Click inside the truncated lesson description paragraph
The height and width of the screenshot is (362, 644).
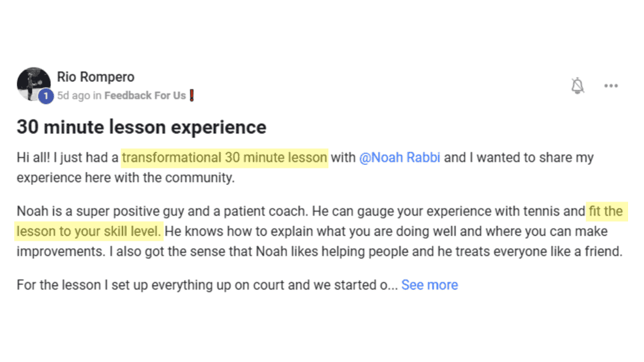tap(202, 285)
